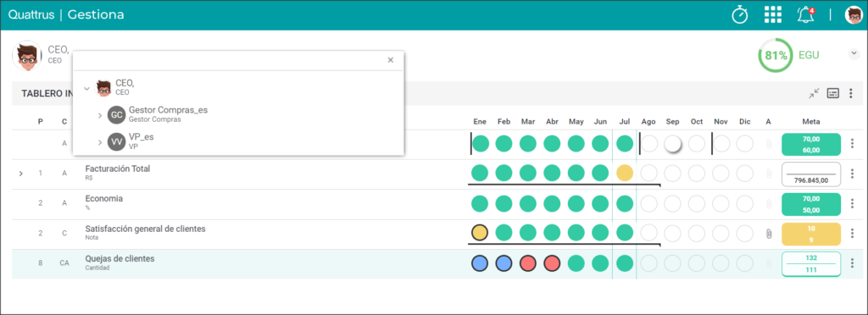Click the Meta box 796.845,00
Image resolution: width=868 pixels, height=315 pixels.
tap(811, 174)
